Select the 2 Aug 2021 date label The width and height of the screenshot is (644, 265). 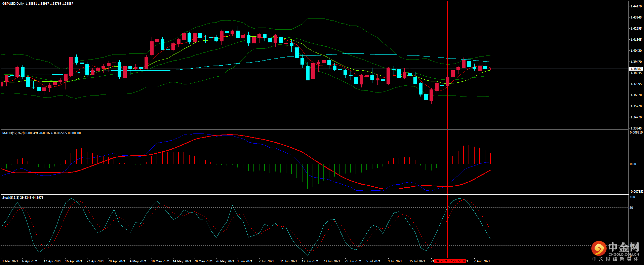(482, 261)
